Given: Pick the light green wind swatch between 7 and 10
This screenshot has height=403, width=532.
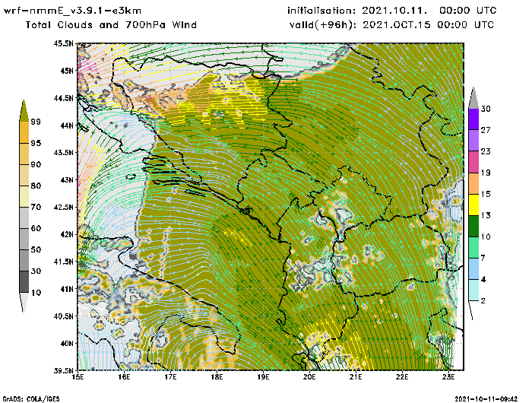Looking at the screenshot, I should click(473, 247).
